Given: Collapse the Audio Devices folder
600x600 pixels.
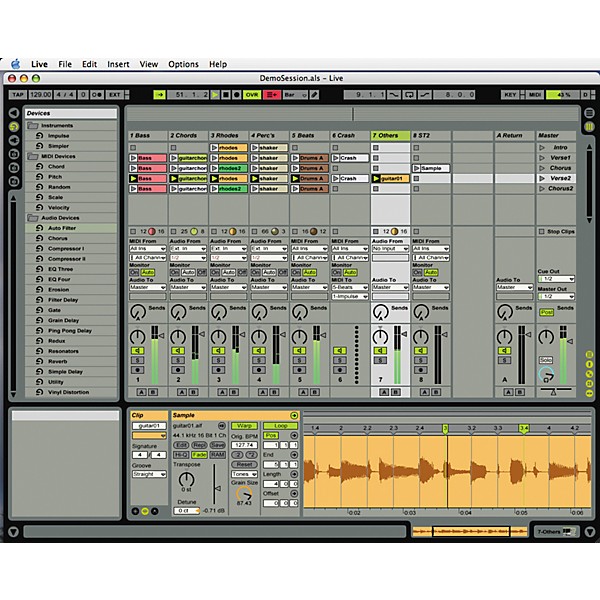Looking at the screenshot, I should coord(33,218).
